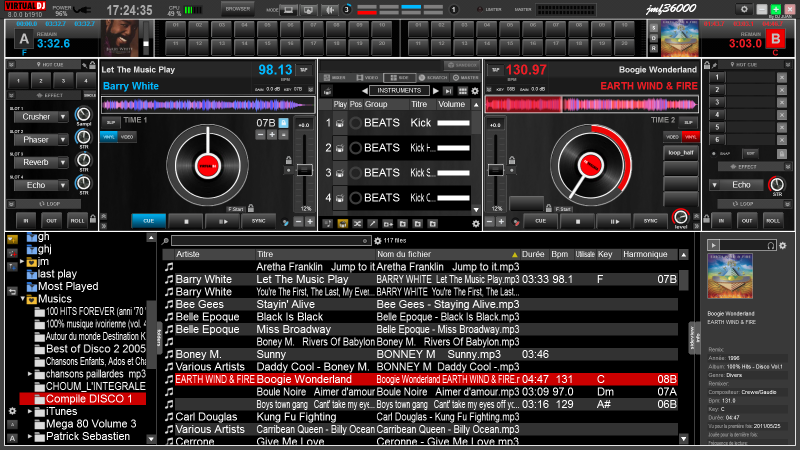Click pitch fader handle on deck A
The image size is (800, 450).
coord(305,170)
